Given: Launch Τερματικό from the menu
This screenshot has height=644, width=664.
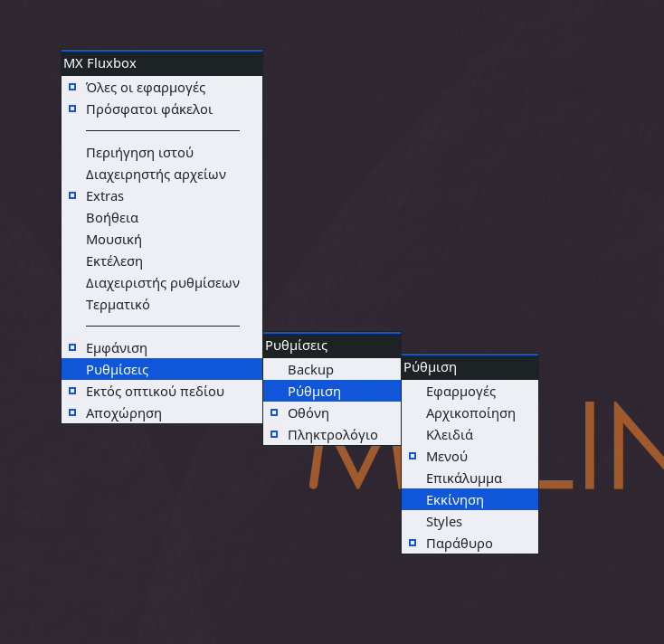Looking at the screenshot, I should (x=162, y=305).
